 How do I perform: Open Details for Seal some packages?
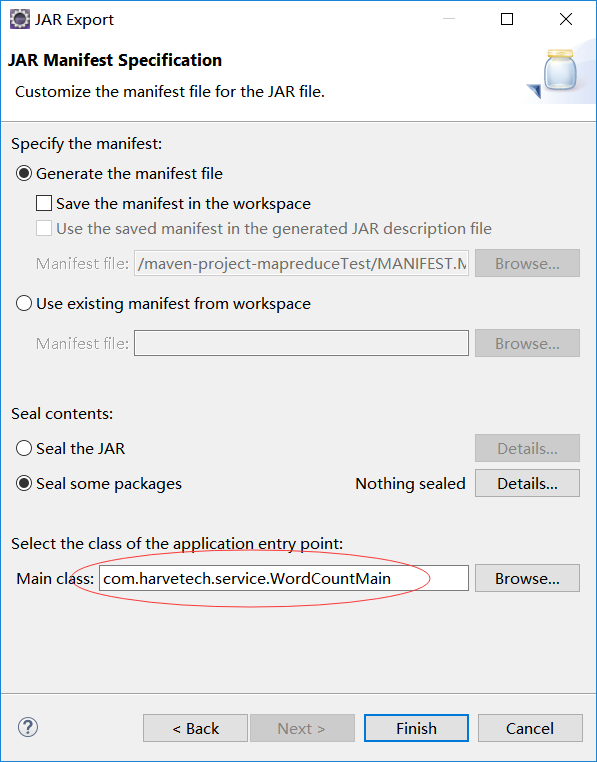(527, 483)
